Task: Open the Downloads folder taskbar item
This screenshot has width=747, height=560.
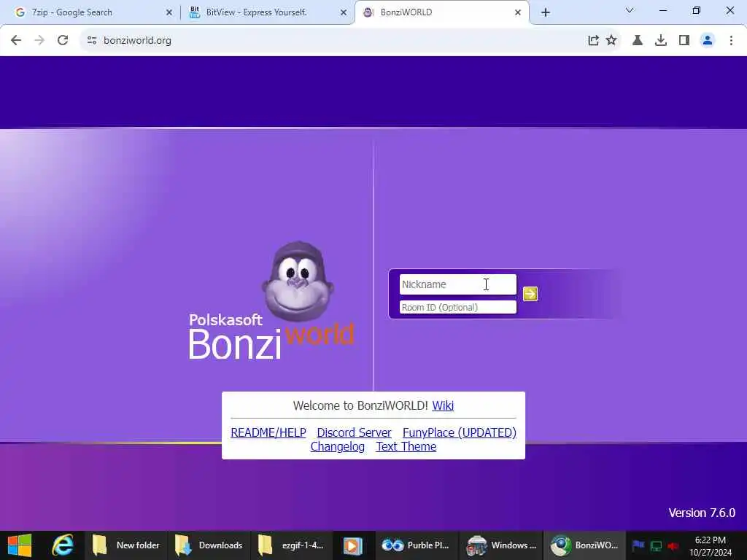Action: 209,545
